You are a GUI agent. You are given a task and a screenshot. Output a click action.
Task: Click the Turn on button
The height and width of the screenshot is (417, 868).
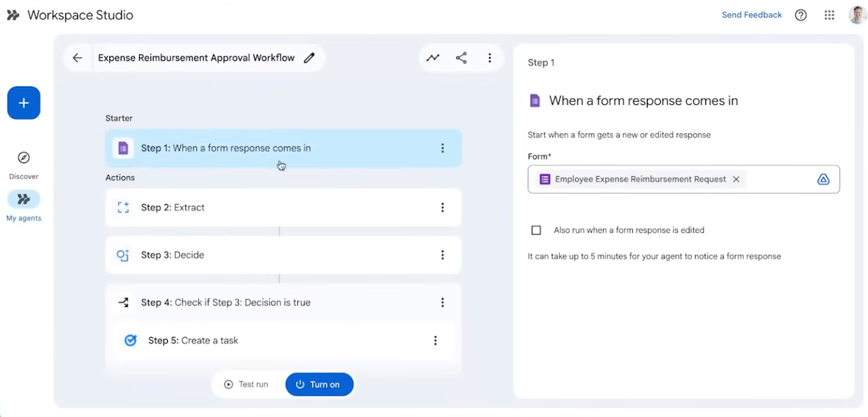click(319, 385)
